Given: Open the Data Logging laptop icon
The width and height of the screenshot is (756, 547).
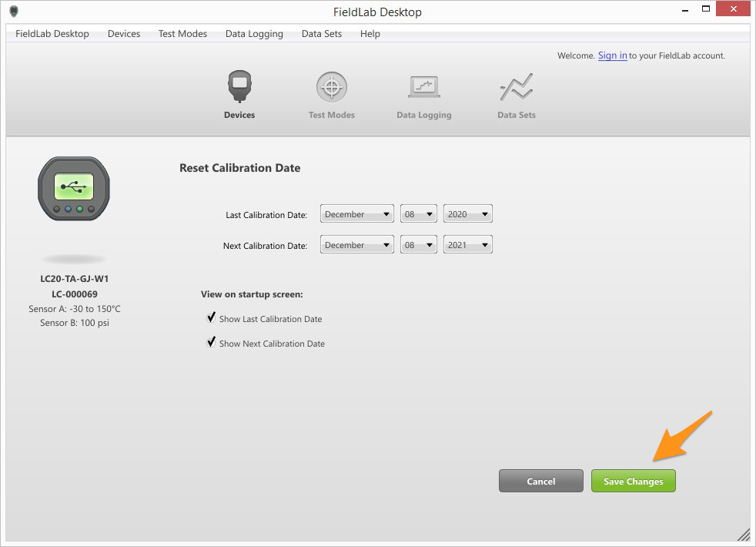Looking at the screenshot, I should 423,87.
